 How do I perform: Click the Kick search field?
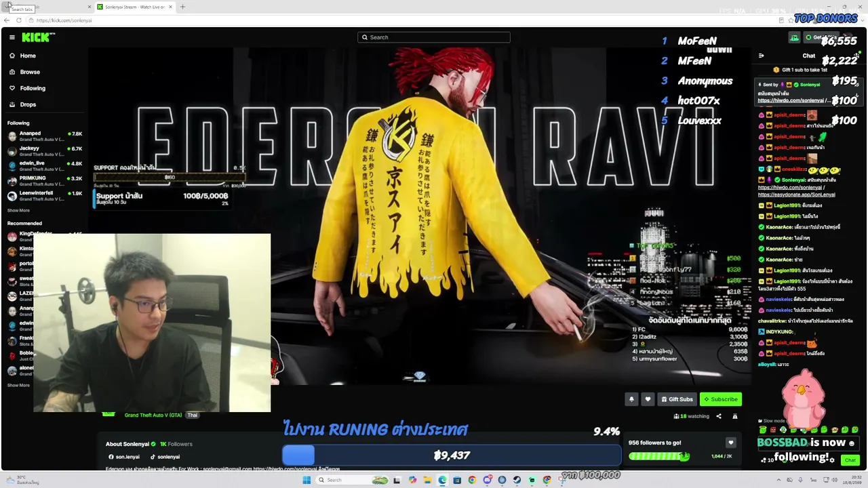tap(434, 37)
